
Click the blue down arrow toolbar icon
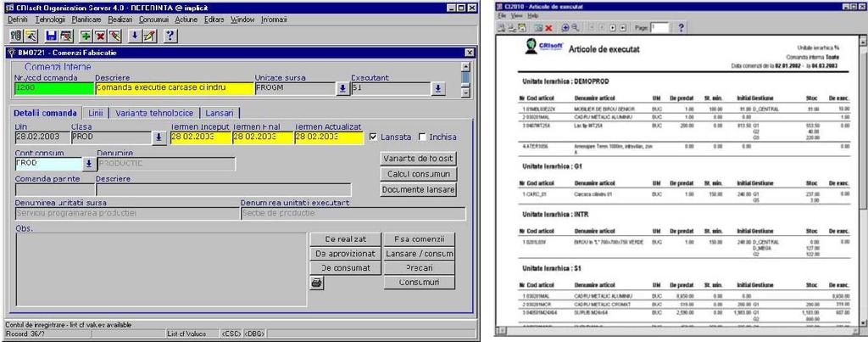coord(135,36)
